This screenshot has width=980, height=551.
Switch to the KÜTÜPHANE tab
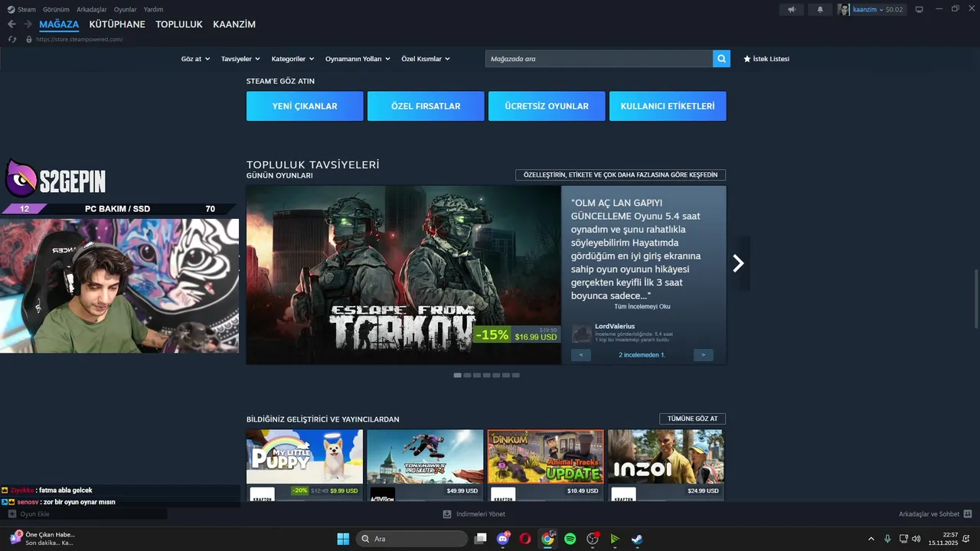(117, 24)
